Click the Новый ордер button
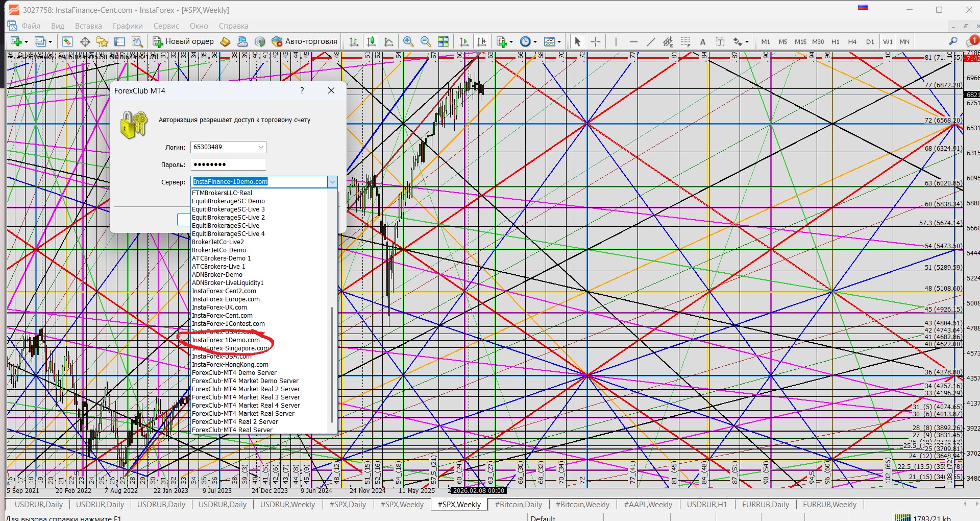This screenshot has height=521, width=980. 183,41
